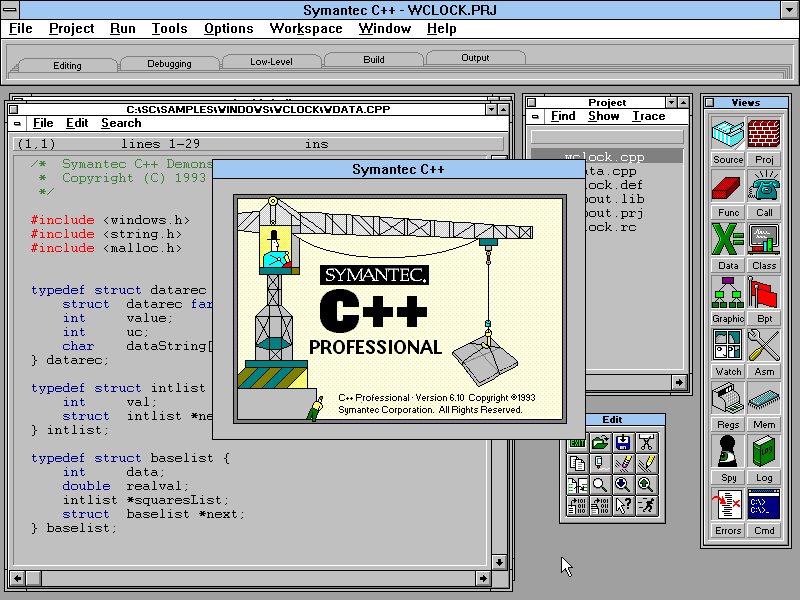This screenshot has width=800, height=600.
Task: Open the Asm crossed tools icon
Action: [764, 346]
